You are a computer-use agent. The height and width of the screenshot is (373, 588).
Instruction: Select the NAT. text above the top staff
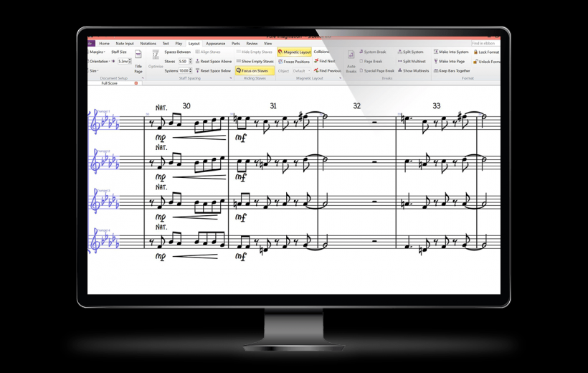coord(161,108)
